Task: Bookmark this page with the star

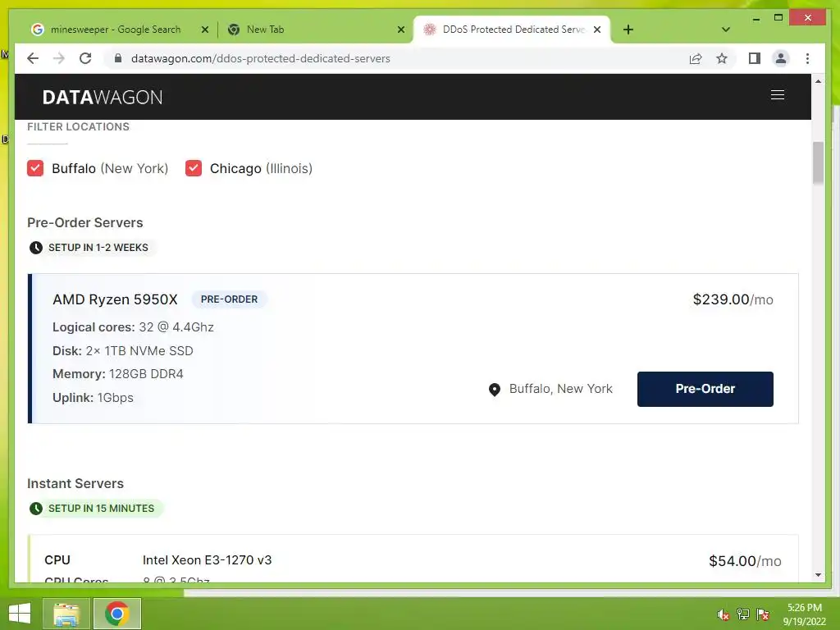Action: click(722, 58)
